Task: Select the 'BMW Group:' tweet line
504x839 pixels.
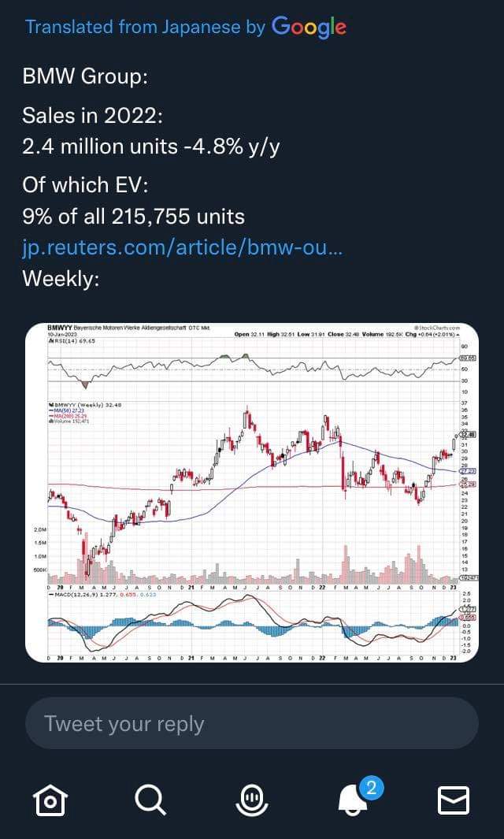Action: (85, 76)
